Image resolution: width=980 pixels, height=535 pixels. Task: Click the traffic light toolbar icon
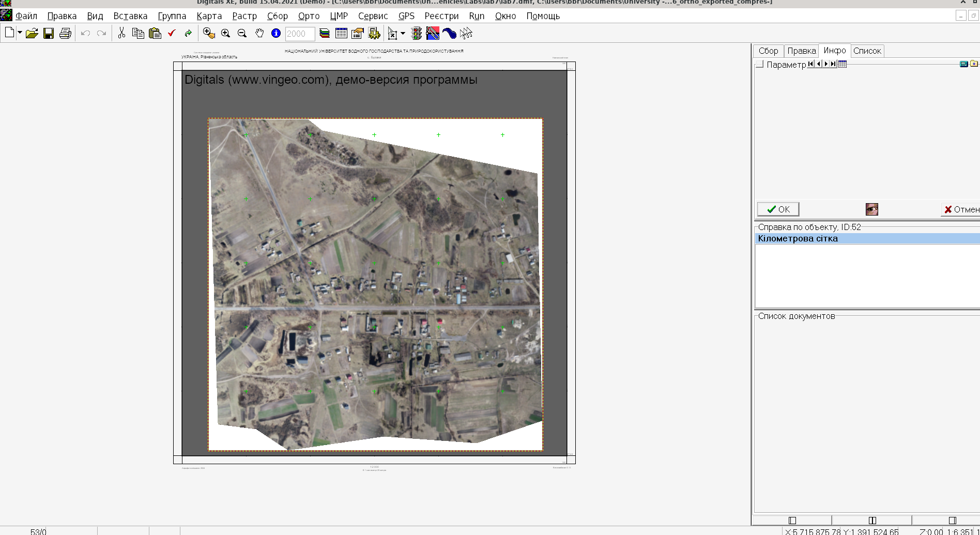[416, 34]
